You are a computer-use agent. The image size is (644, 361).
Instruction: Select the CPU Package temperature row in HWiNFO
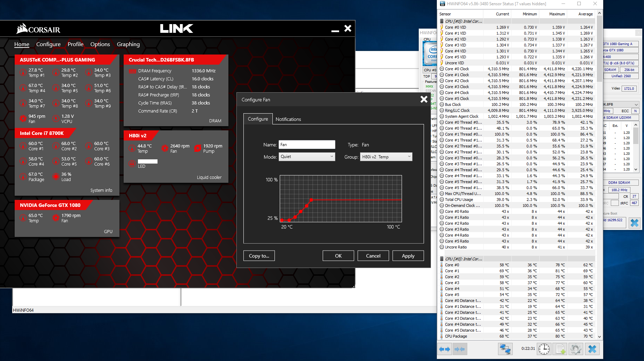pos(517,336)
